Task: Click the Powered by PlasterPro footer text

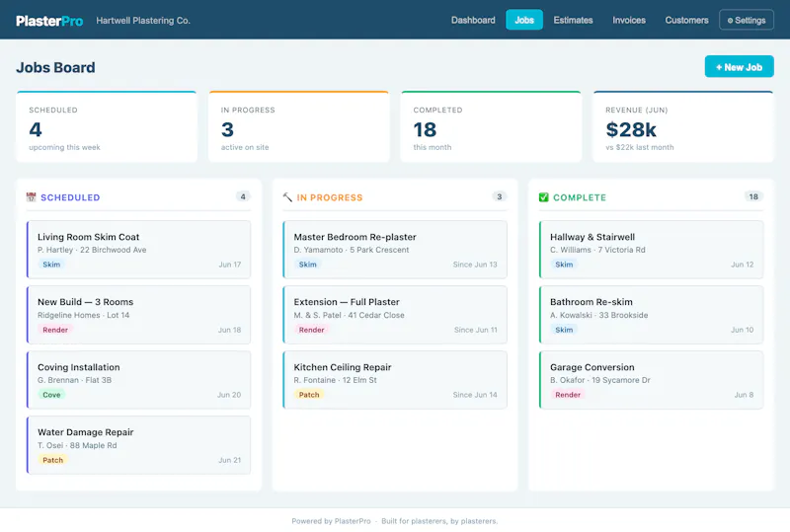Action: 331,521
